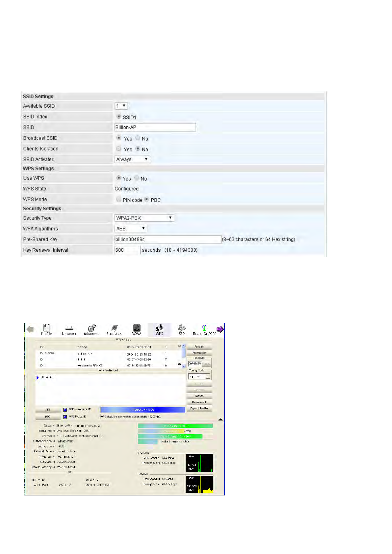Open the Advanced gears icon
Viewport: 392px width, 554px height.
[x=91, y=329]
